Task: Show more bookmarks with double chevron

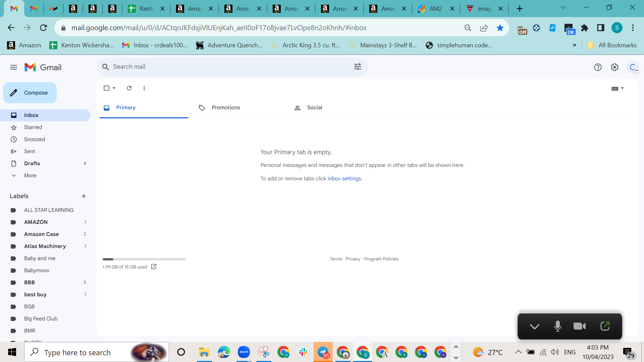Action: tap(574, 45)
